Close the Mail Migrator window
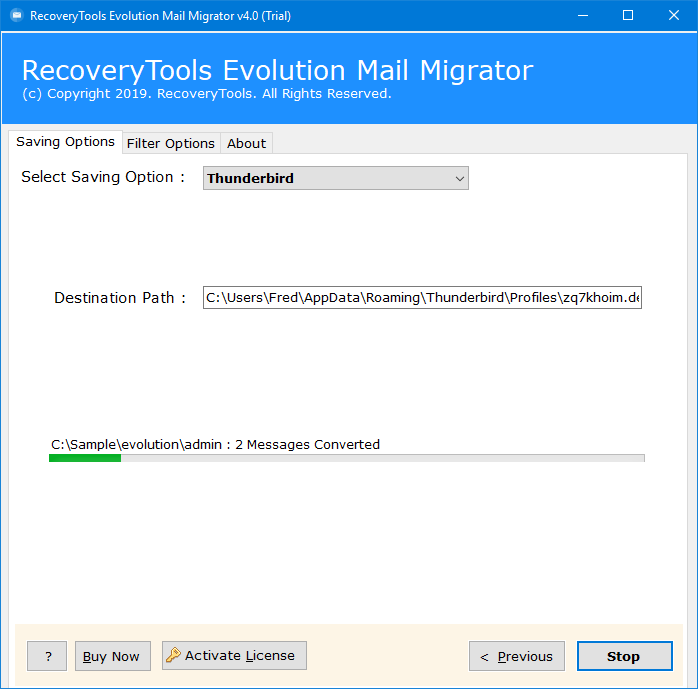The height and width of the screenshot is (689, 698). [674, 16]
